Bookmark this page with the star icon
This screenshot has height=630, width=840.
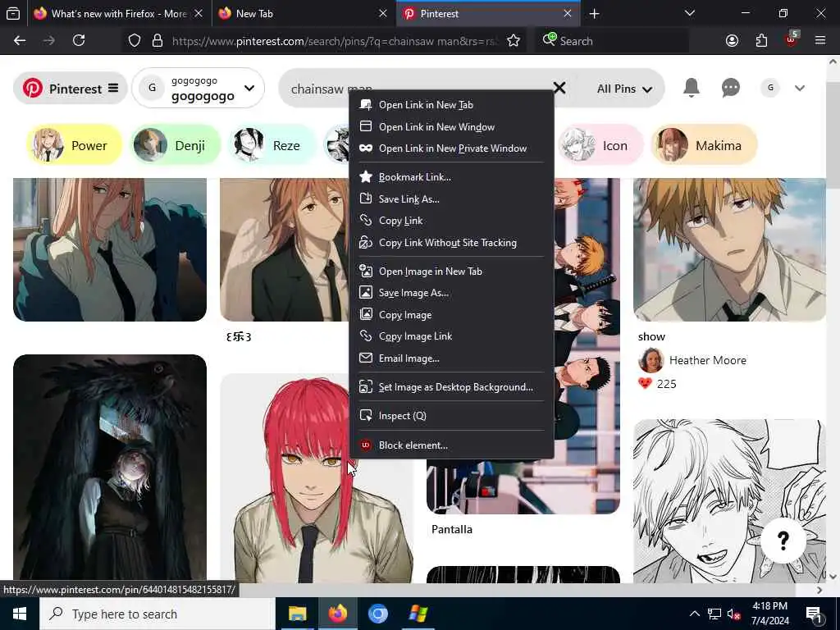(x=514, y=41)
